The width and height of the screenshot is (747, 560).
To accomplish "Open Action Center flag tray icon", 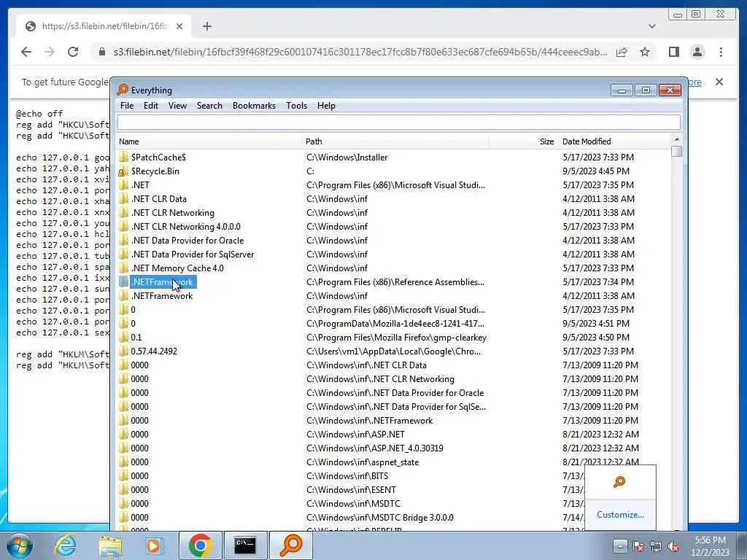I will [638, 546].
